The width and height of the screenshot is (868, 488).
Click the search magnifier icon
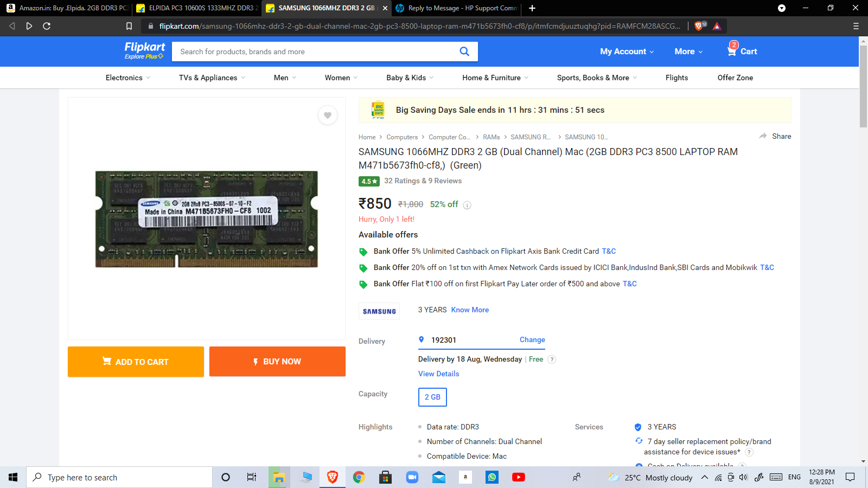click(x=464, y=51)
